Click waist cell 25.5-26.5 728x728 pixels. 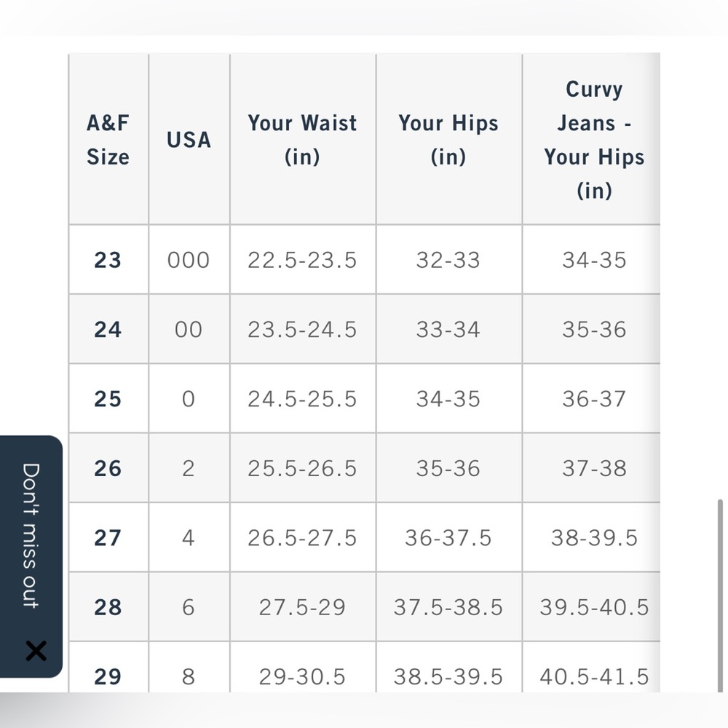point(303,468)
